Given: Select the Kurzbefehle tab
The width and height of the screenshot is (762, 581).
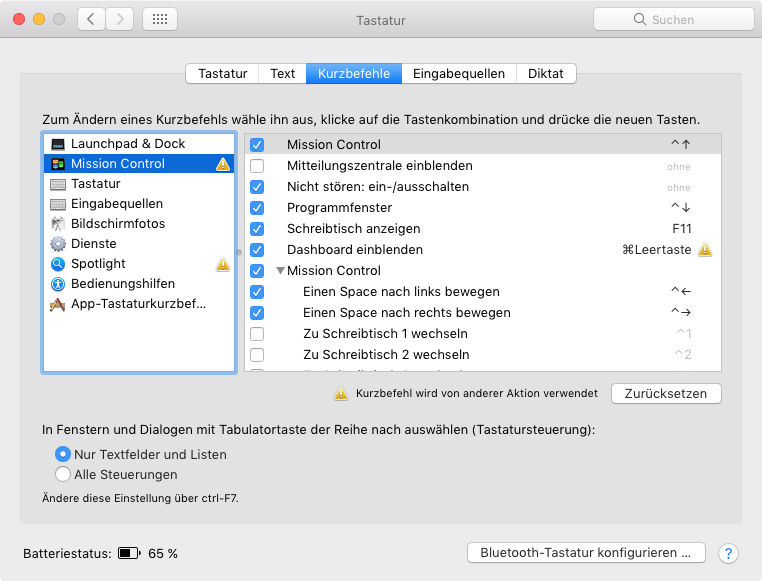Looking at the screenshot, I should click(354, 73).
